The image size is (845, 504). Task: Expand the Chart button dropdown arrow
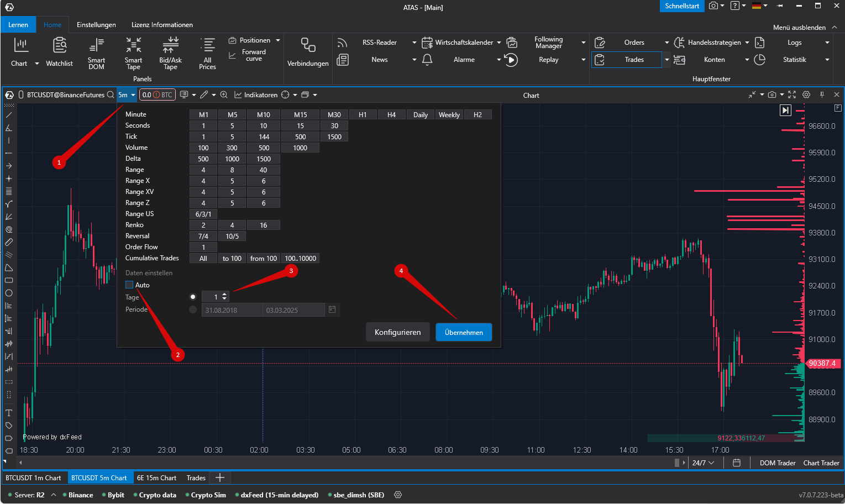37,64
